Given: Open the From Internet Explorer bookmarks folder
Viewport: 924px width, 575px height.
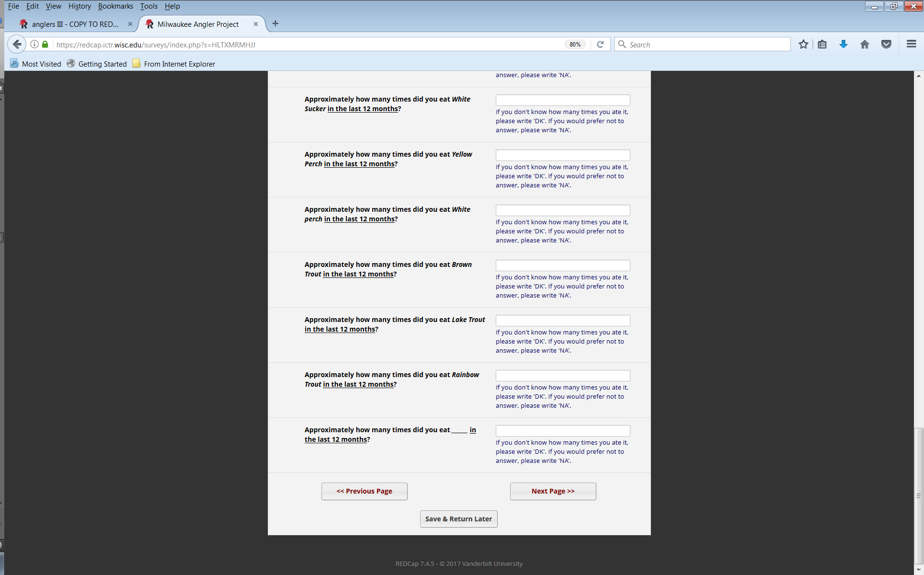Looking at the screenshot, I should pyautogui.click(x=174, y=64).
